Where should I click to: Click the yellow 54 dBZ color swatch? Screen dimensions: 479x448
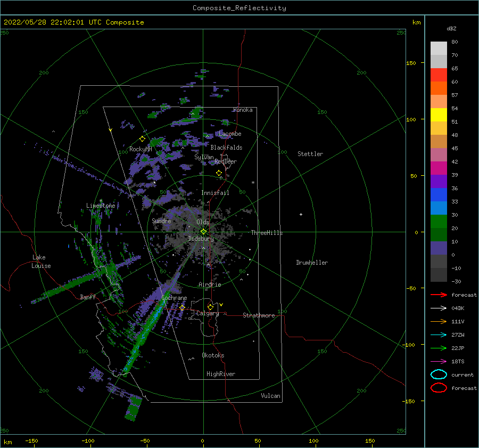pyautogui.click(x=439, y=115)
